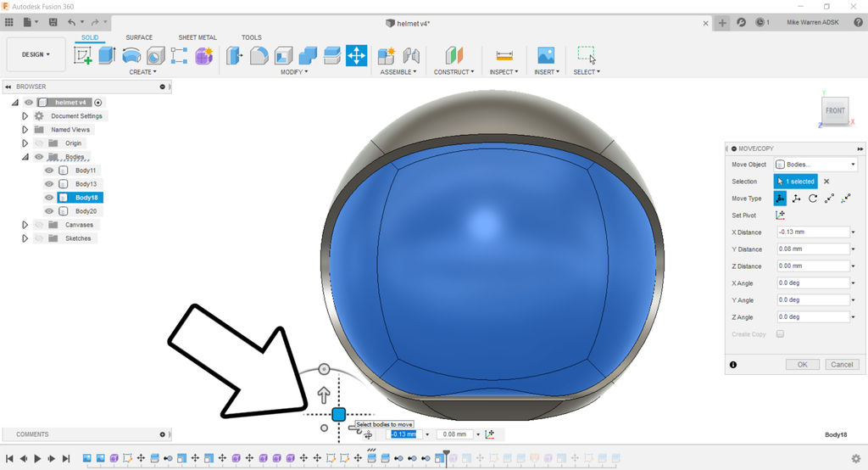The image size is (868, 470).
Task: Save the document with disk icon
Action: 53,22
